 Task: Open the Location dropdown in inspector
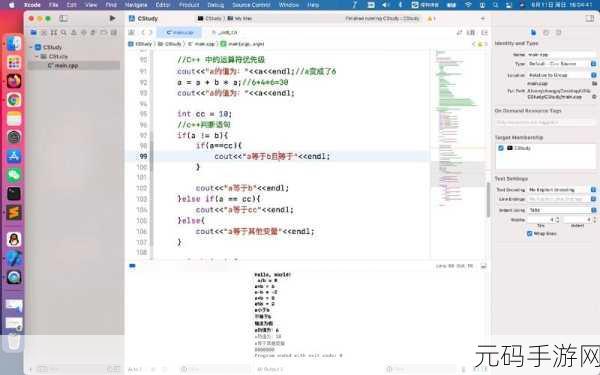(562, 75)
